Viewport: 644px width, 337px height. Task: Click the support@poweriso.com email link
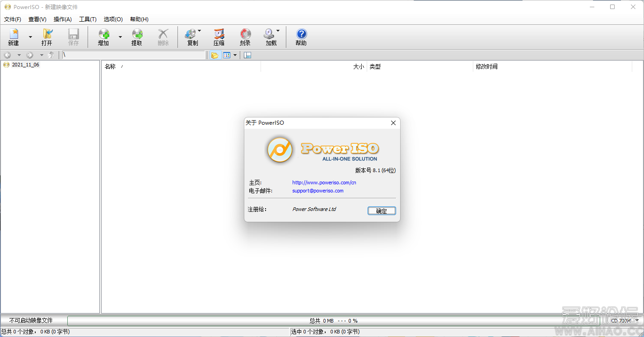click(317, 191)
